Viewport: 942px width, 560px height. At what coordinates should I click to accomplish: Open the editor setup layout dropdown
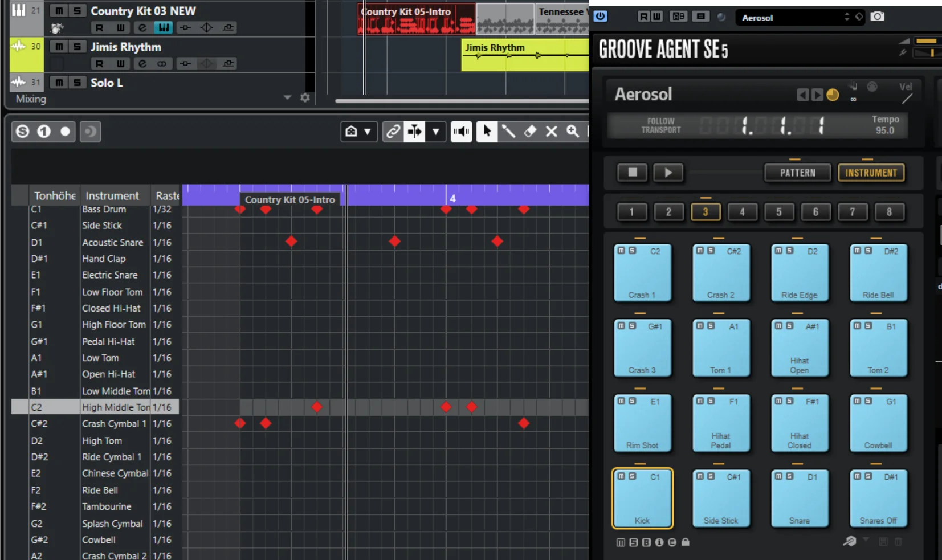[x=358, y=132]
